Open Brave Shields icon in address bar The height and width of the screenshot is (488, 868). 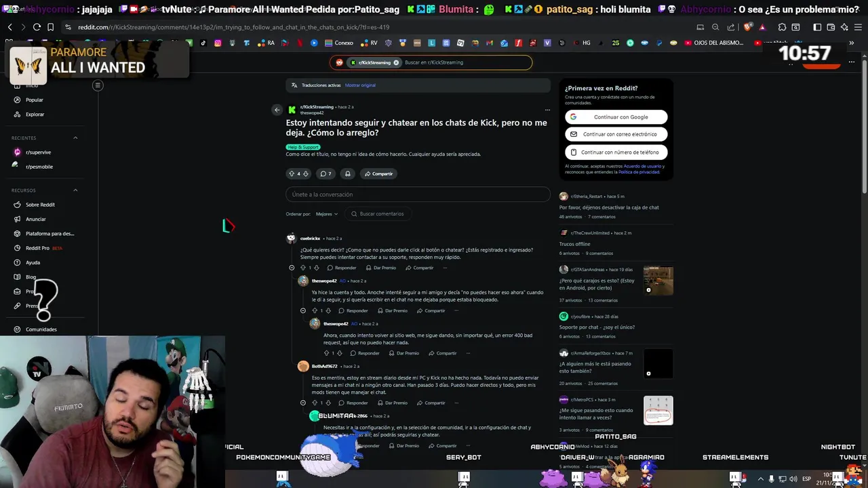click(747, 27)
